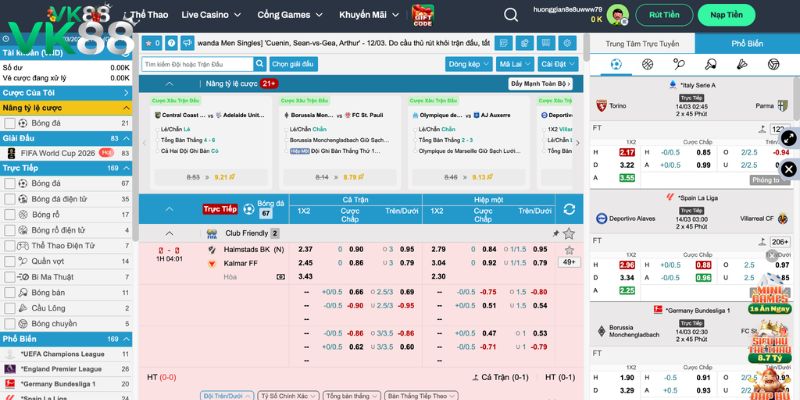Open Cược Của Tôi section

pyautogui.click(x=66, y=93)
